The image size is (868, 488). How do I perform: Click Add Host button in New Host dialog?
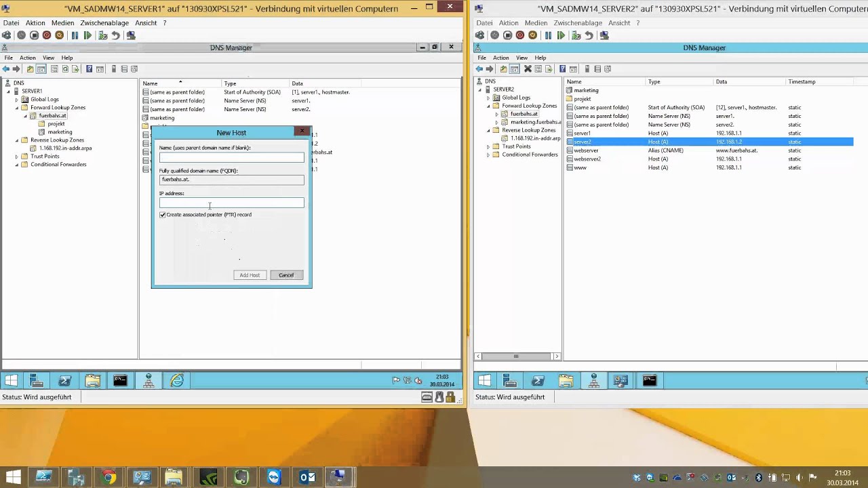pyautogui.click(x=250, y=275)
